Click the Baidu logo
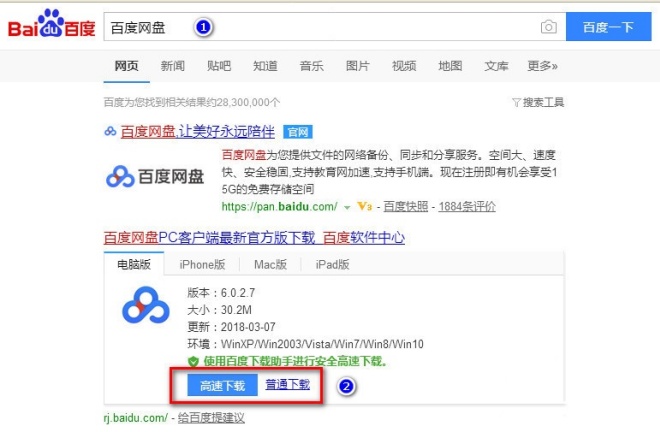The height and width of the screenshot is (432, 660). [51, 24]
